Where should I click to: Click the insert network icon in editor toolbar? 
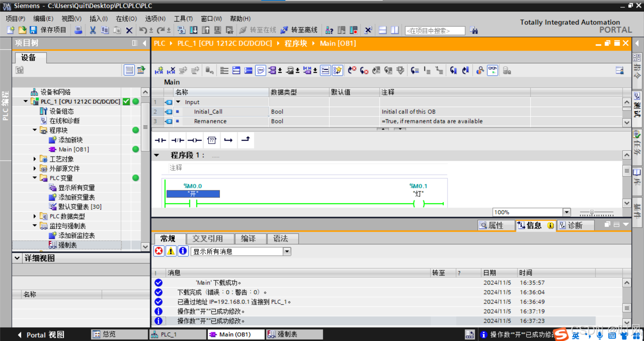coord(159,70)
